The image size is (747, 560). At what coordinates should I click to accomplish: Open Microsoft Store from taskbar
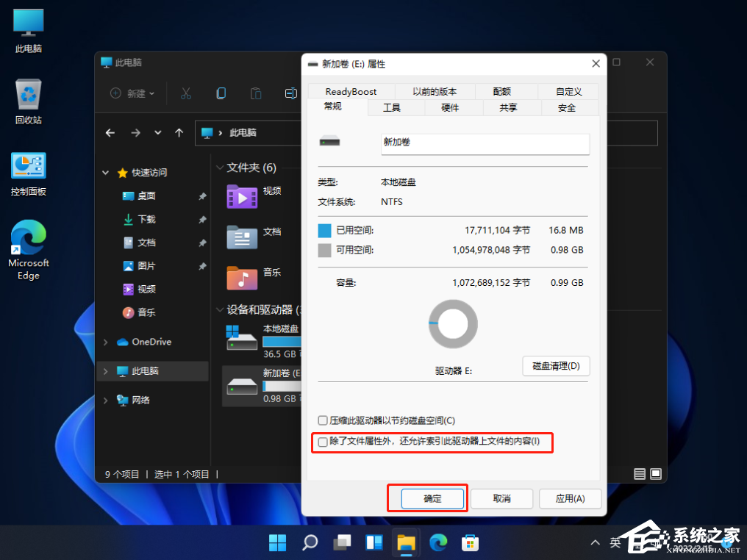point(471,542)
